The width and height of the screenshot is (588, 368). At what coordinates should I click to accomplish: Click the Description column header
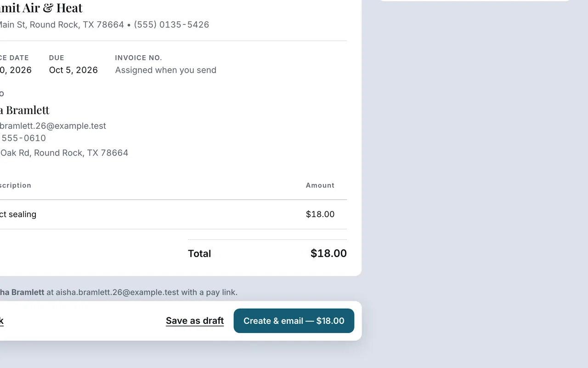(16, 185)
